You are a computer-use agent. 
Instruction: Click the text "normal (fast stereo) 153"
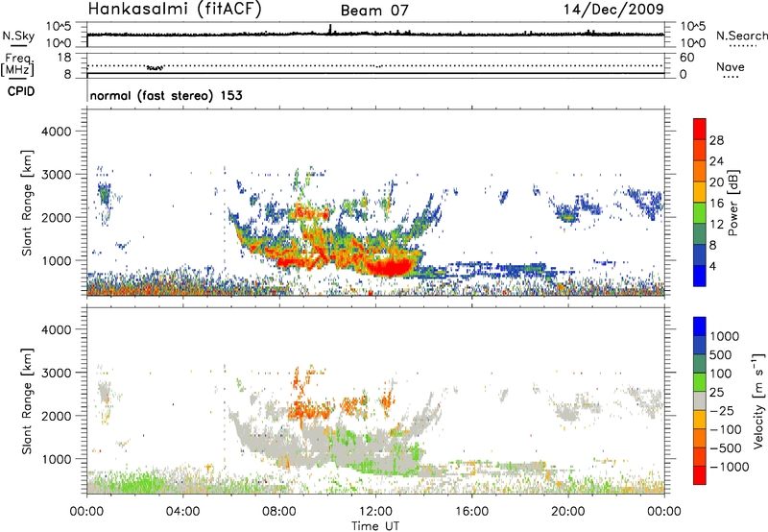click(x=166, y=95)
